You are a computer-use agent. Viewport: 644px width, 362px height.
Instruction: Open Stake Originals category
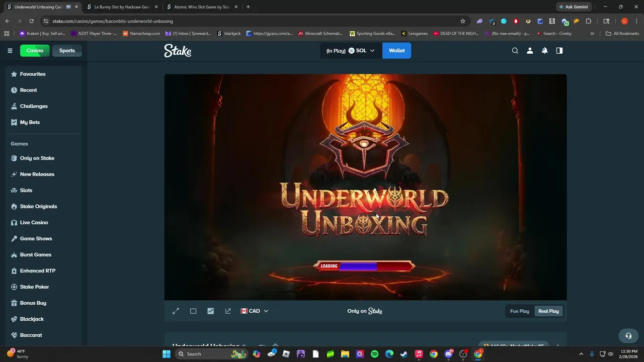(44, 206)
